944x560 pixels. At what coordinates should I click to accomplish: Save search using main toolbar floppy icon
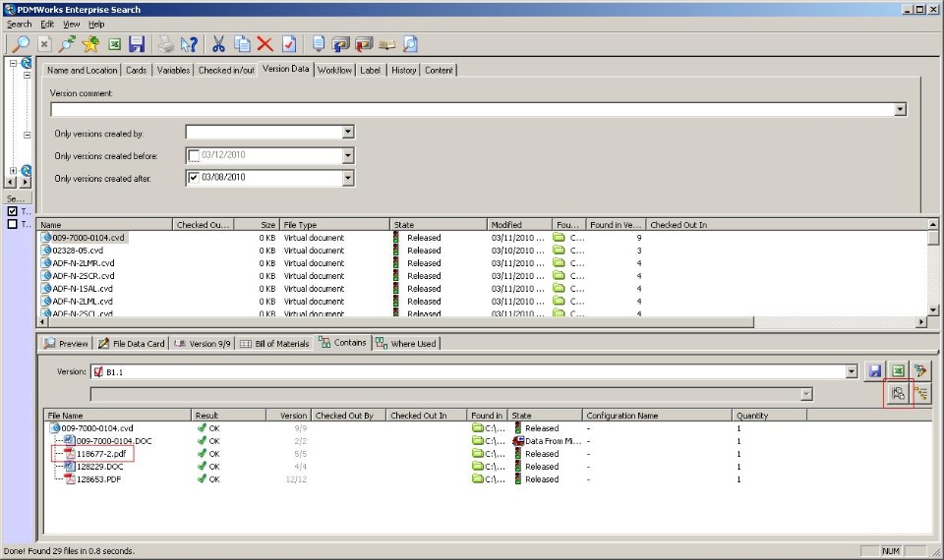(x=137, y=44)
